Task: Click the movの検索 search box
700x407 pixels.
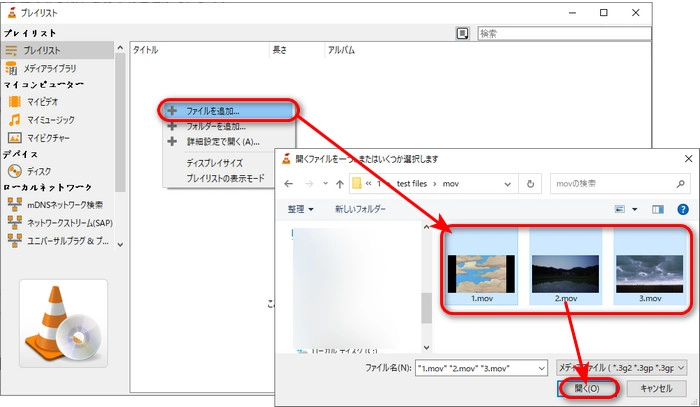Action: tap(620, 183)
